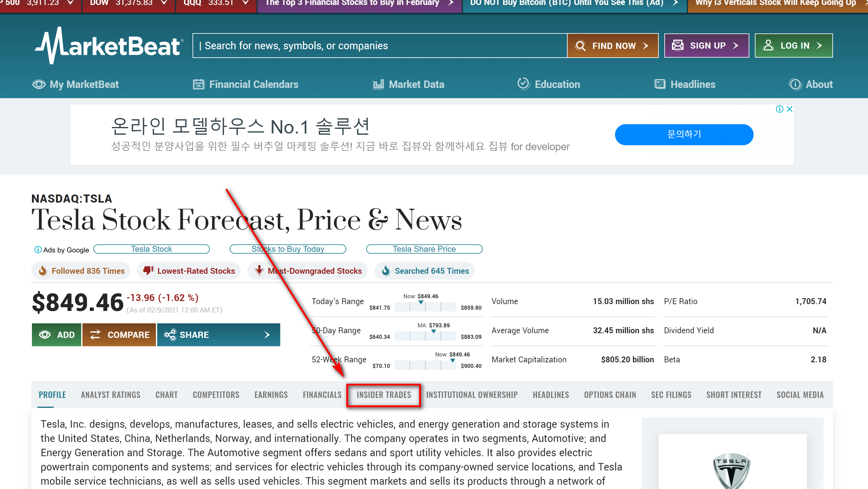The width and height of the screenshot is (868, 489).
Task: Click the Education checkmark icon
Action: 524,84
